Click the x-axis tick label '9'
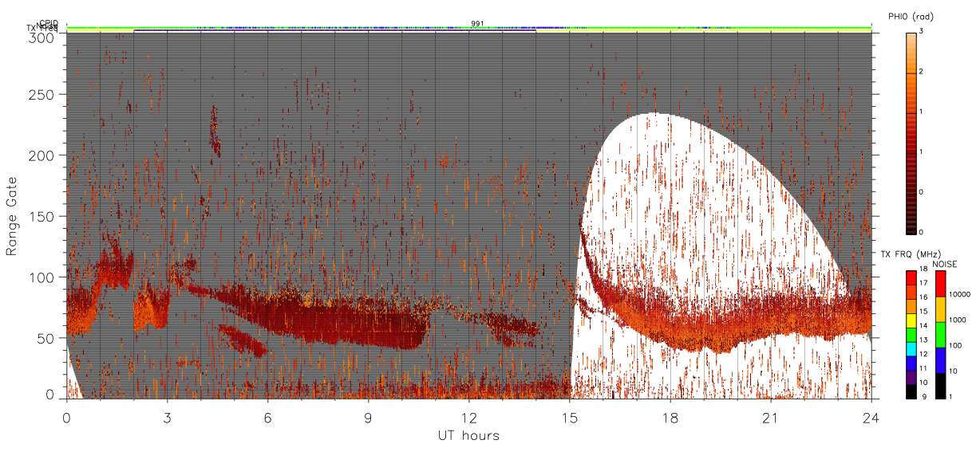The width and height of the screenshot is (980, 452). (x=369, y=417)
